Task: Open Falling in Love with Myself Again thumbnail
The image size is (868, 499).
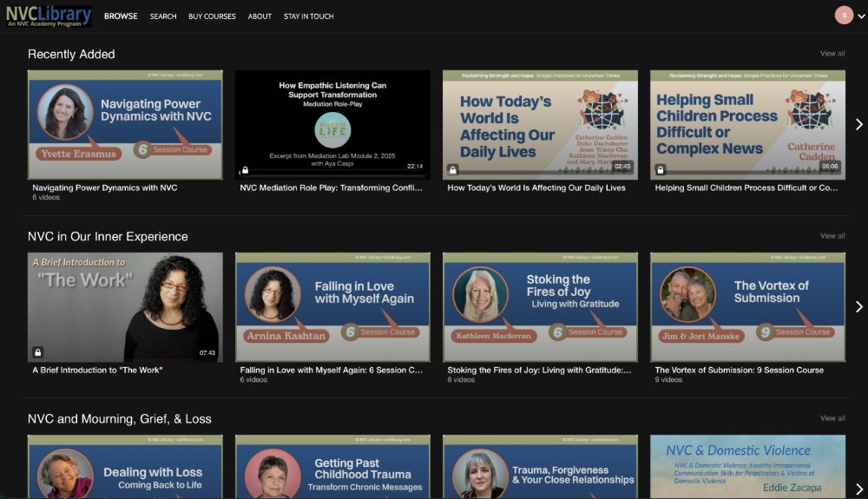Action: (332, 307)
